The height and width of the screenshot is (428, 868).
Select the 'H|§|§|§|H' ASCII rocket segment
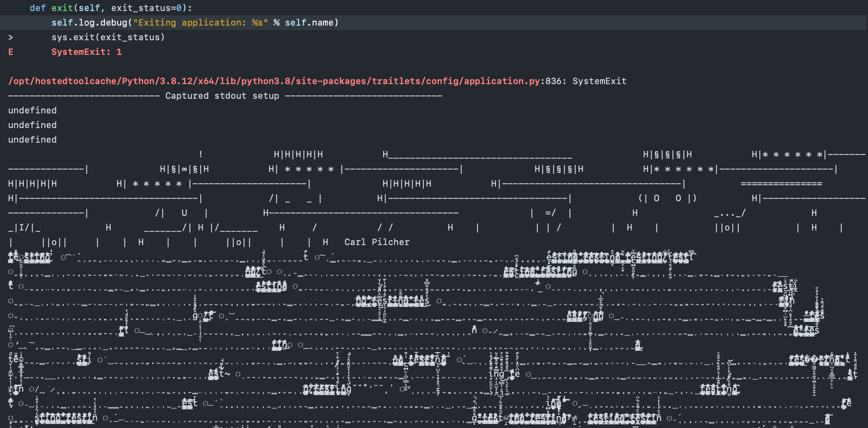tap(667, 154)
